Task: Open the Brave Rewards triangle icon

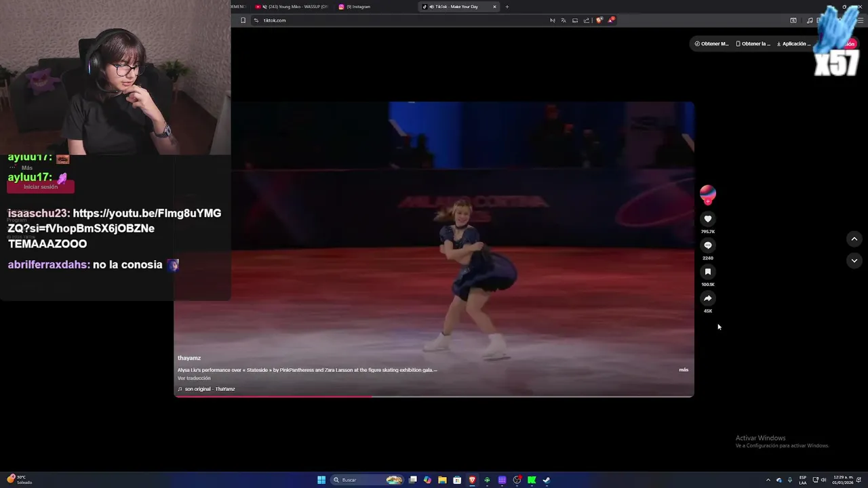Action: (x=610, y=20)
